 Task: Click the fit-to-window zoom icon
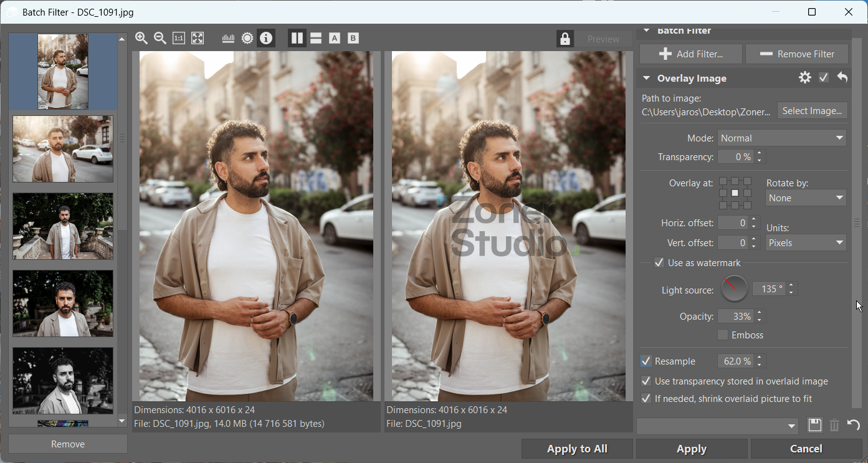click(x=198, y=39)
